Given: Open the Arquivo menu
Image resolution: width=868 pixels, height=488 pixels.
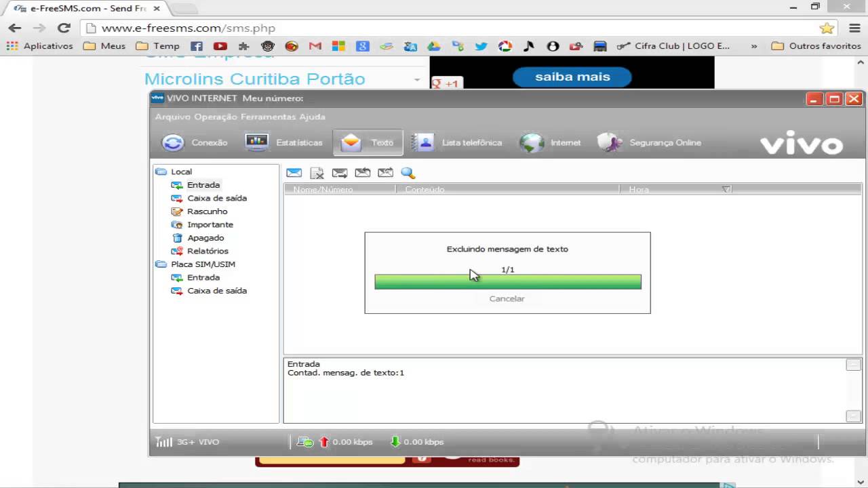Looking at the screenshot, I should [x=173, y=117].
